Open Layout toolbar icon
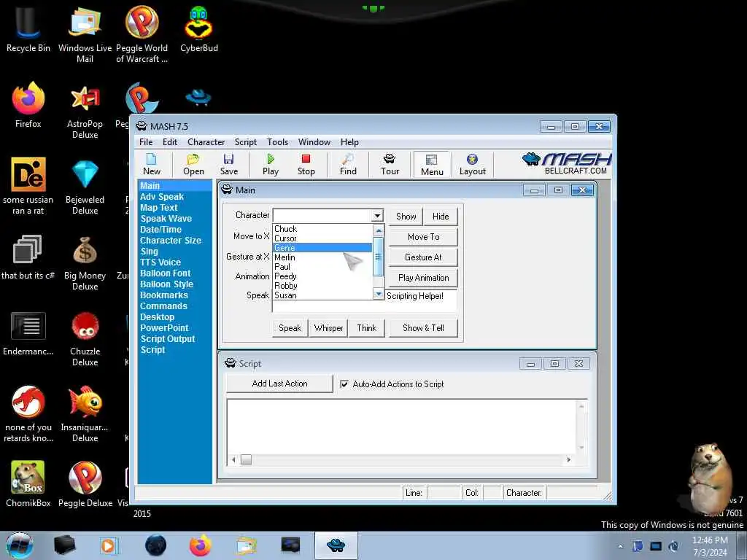747x560 pixels. coord(472,164)
